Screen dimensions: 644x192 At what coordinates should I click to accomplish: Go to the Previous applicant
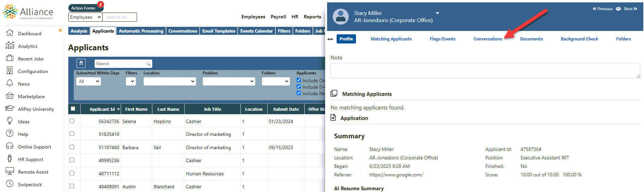[603, 9]
